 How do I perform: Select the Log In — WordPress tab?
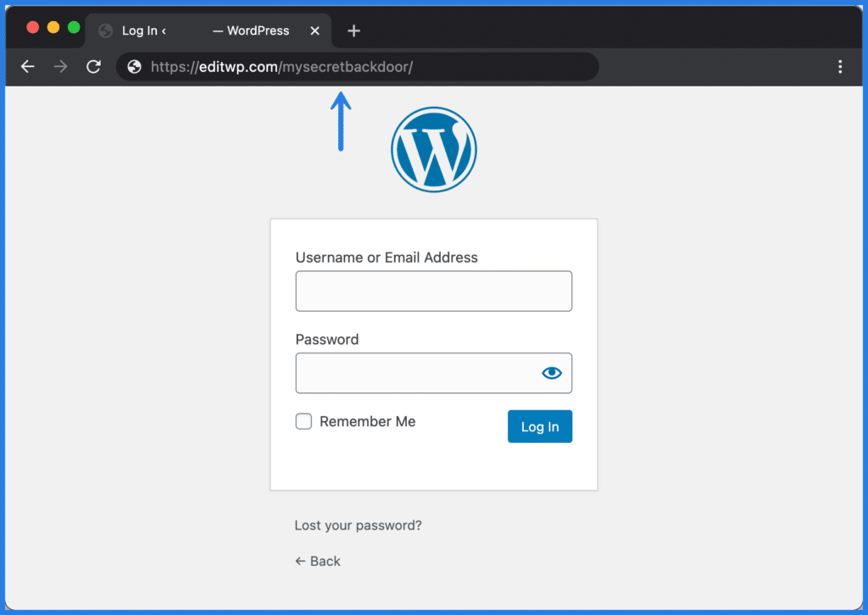click(x=209, y=31)
